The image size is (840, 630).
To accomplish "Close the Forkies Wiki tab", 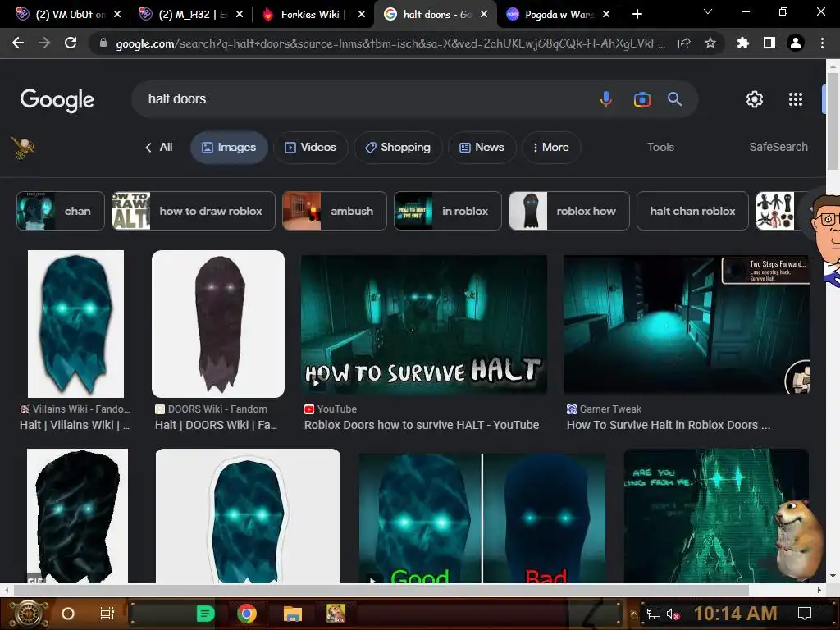I will click(x=362, y=15).
